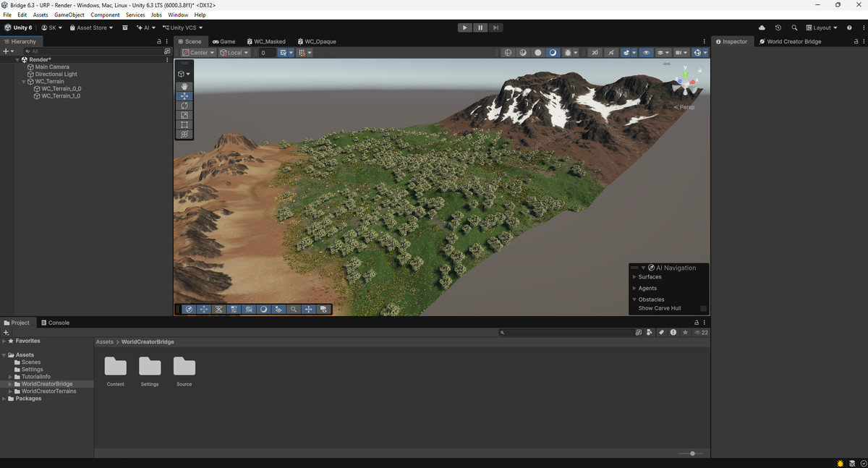
Task: Adjust the Project icon size slider
Action: (692, 454)
